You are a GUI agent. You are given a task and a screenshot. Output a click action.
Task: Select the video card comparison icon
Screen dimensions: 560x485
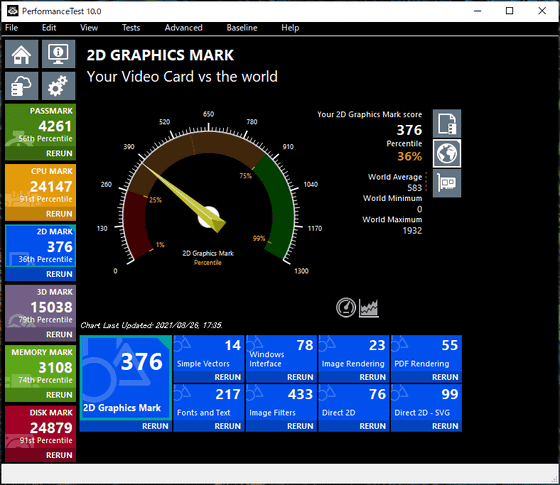[447, 183]
